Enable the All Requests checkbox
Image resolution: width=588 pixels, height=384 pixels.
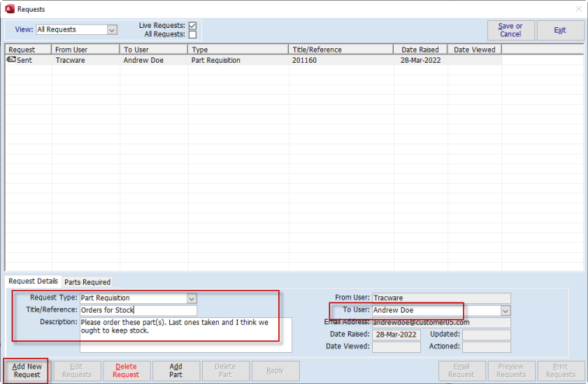(x=193, y=35)
